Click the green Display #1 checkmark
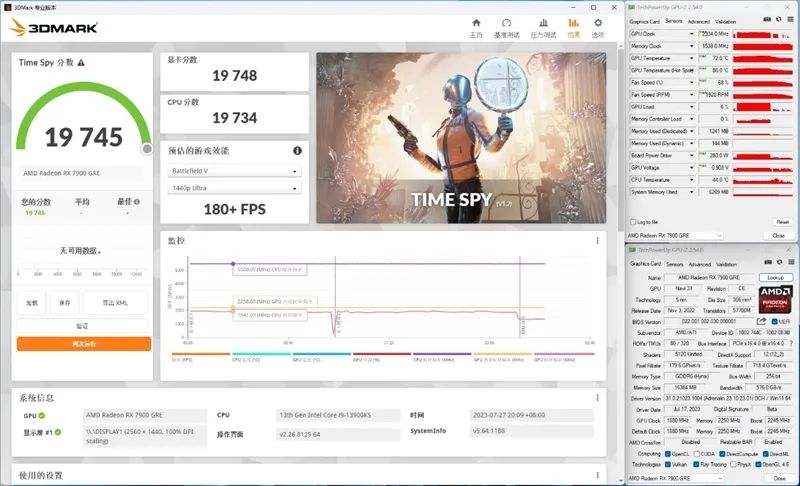Image resolution: width=800 pixels, height=486 pixels. point(58,432)
